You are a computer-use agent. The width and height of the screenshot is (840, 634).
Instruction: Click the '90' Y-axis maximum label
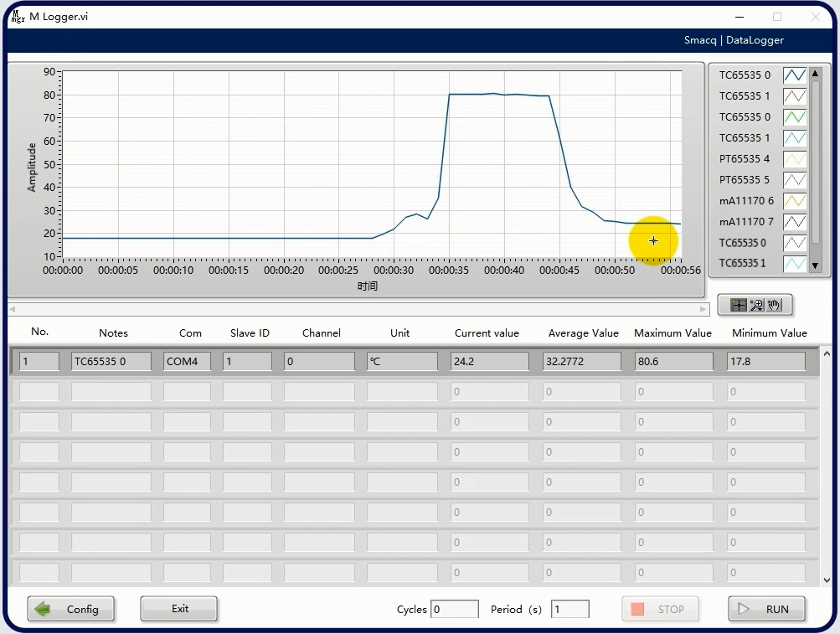tap(49, 72)
